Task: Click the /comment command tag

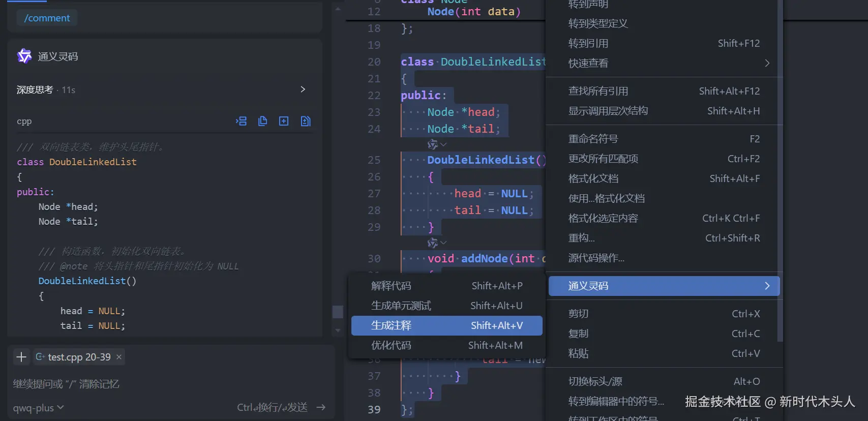Action: click(x=47, y=18)
